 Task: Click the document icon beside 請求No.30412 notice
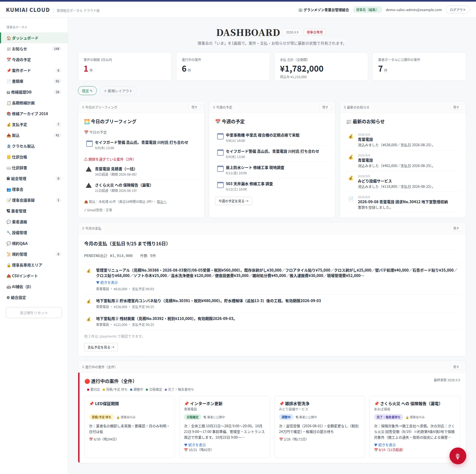coord(351,199)
